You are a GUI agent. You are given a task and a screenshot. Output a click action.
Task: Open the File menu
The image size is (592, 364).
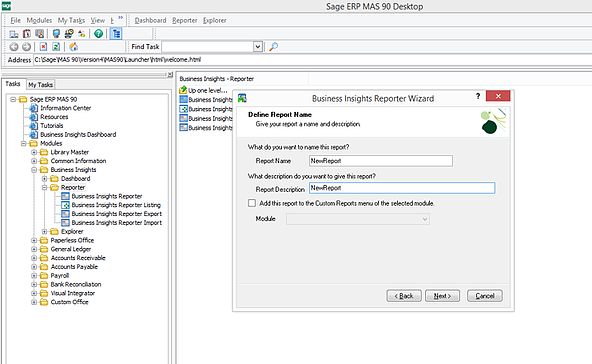(15, 20)
